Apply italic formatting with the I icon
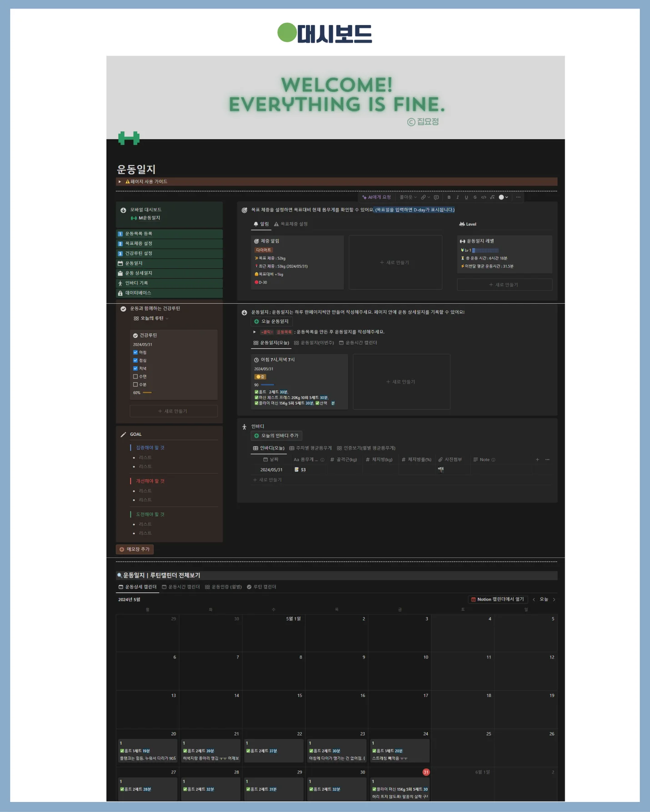 coord(458,197)
